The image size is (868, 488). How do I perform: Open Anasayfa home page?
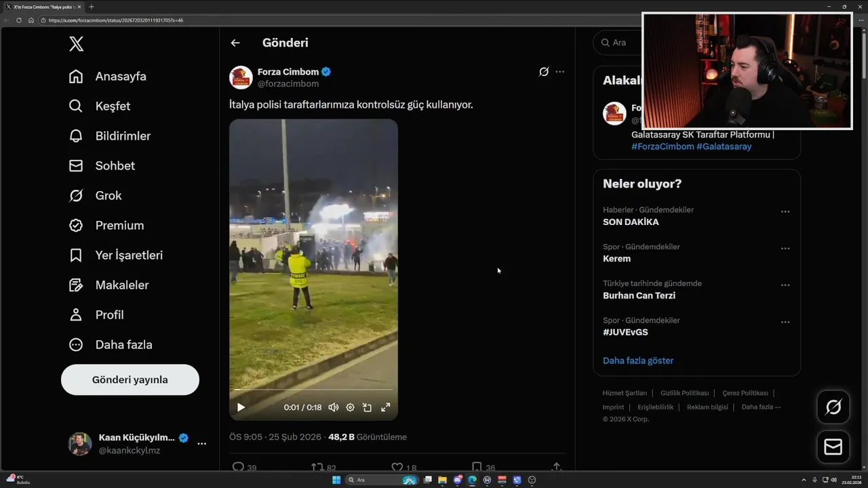(108, 77)
